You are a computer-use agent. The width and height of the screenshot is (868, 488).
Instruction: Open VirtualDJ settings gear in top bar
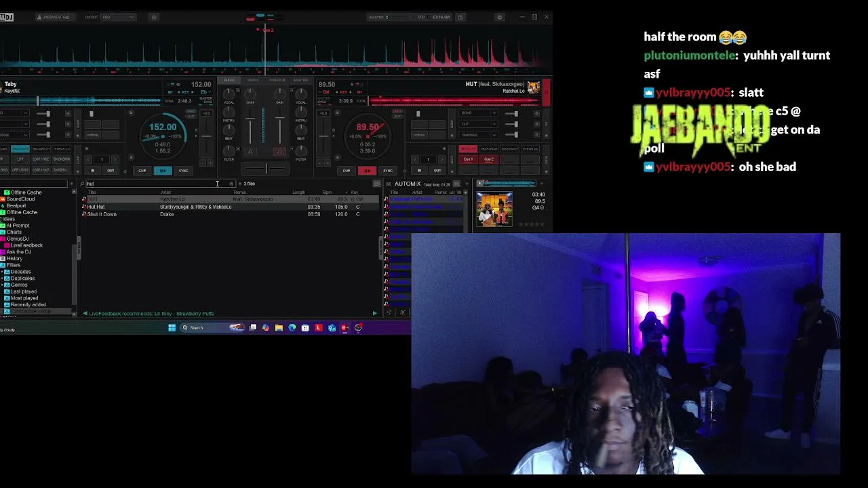(500, 17)
